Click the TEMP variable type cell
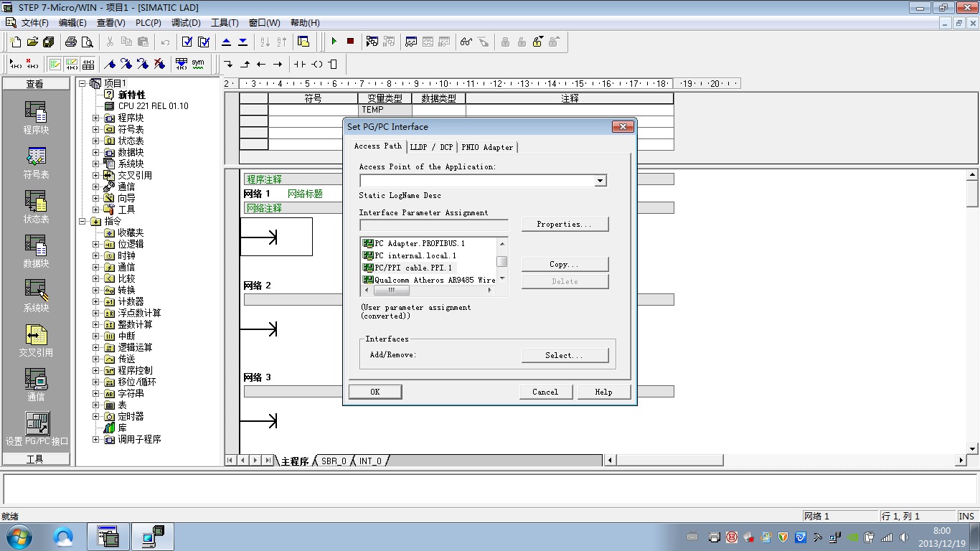Screen dimensions: 980x551 (x=385, y=110)
